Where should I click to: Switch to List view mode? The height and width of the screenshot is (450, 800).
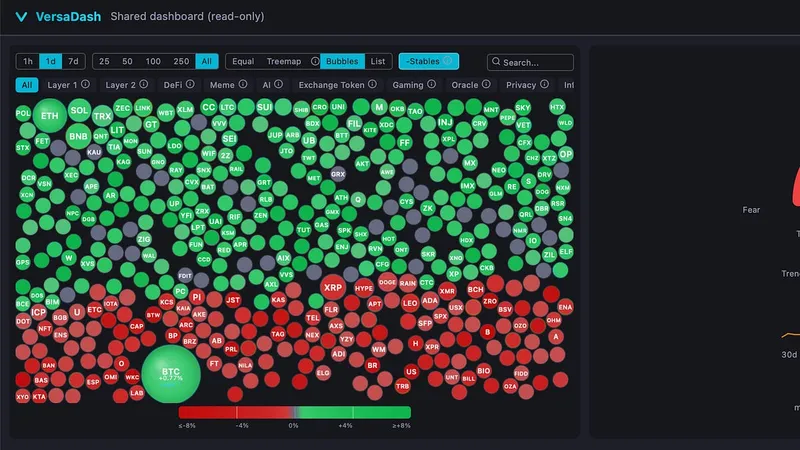point(378,61)
